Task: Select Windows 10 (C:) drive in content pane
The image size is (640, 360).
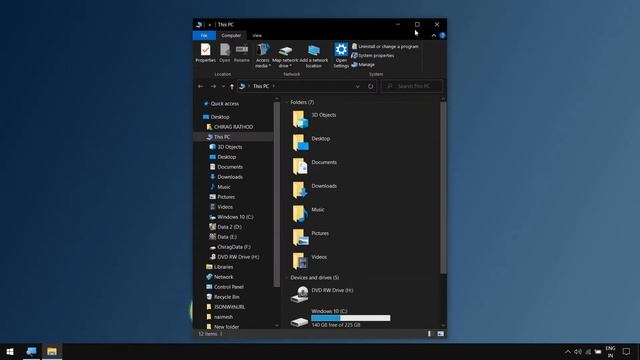Action: (340, 318)
